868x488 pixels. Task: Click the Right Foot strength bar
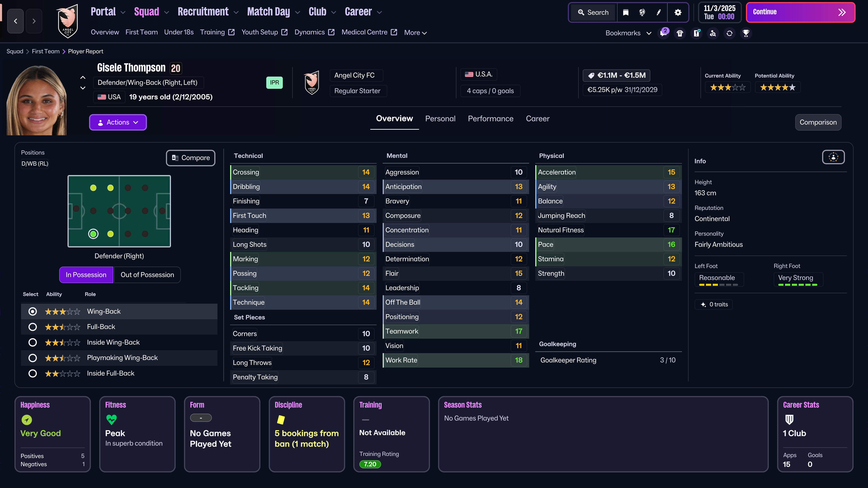797,285
